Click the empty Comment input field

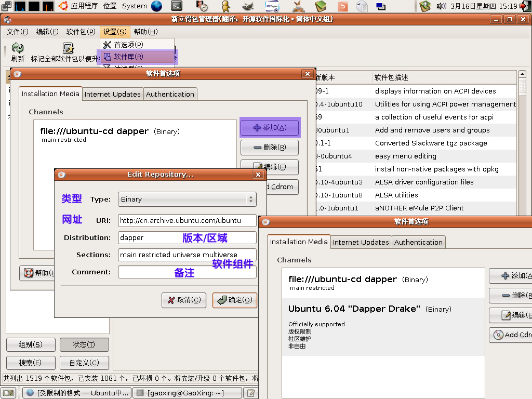click(x=187, y=272)
